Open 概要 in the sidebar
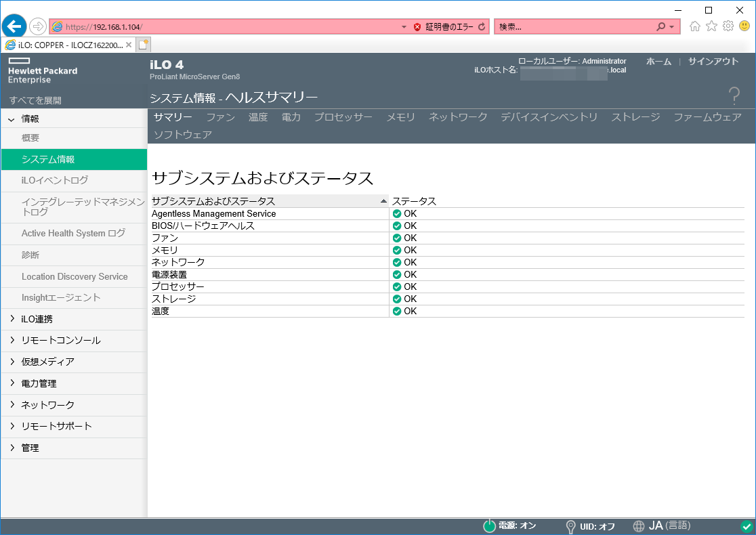Screen dimensions: 756x535 coord(75,138)
